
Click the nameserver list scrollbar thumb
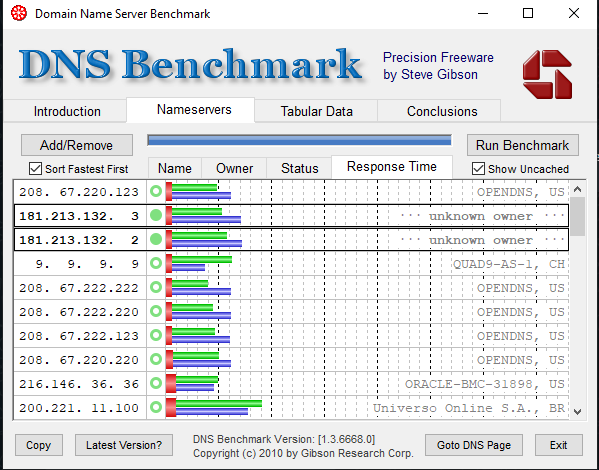(578, 217)
